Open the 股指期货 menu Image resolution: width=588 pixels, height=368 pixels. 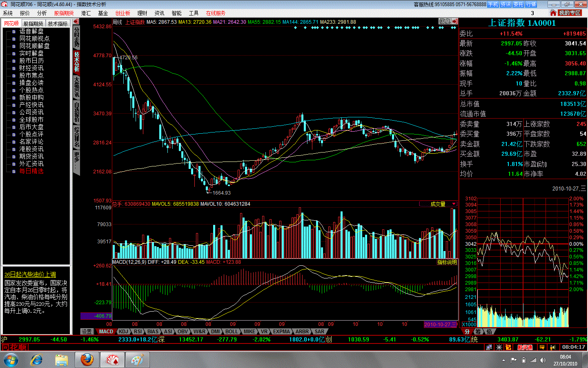[64, 13]
